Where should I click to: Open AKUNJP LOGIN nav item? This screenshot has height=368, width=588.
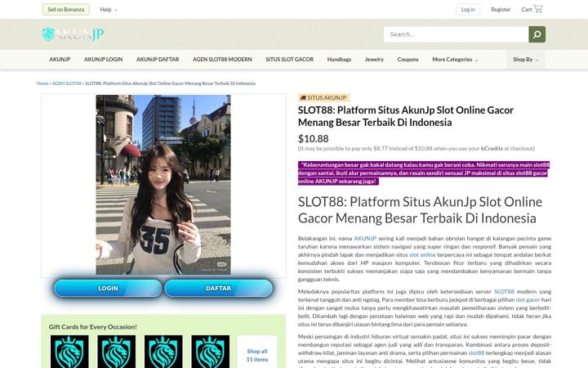click(x=104, y=60)
